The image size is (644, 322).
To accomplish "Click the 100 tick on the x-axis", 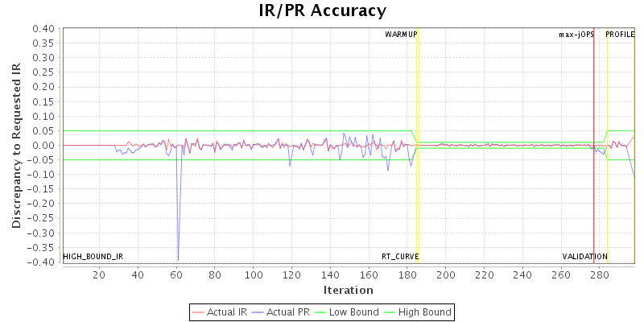I will coord(254,275).
